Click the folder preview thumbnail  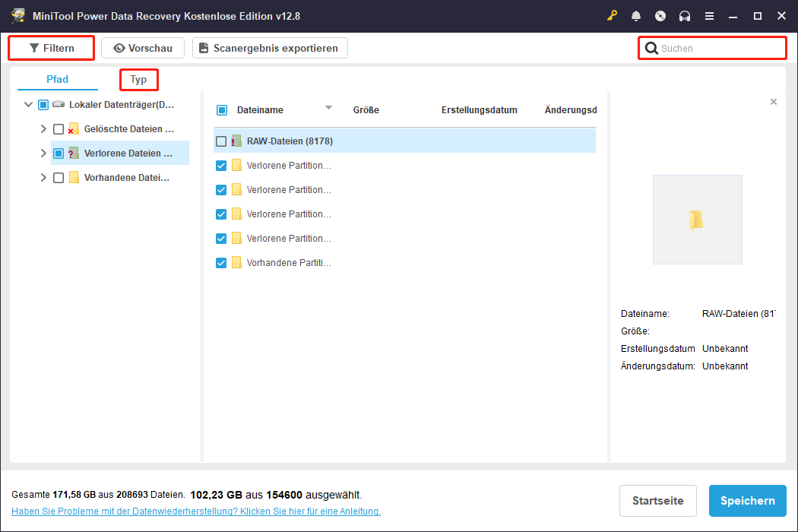pyautogui.click(x=697, y=220)
